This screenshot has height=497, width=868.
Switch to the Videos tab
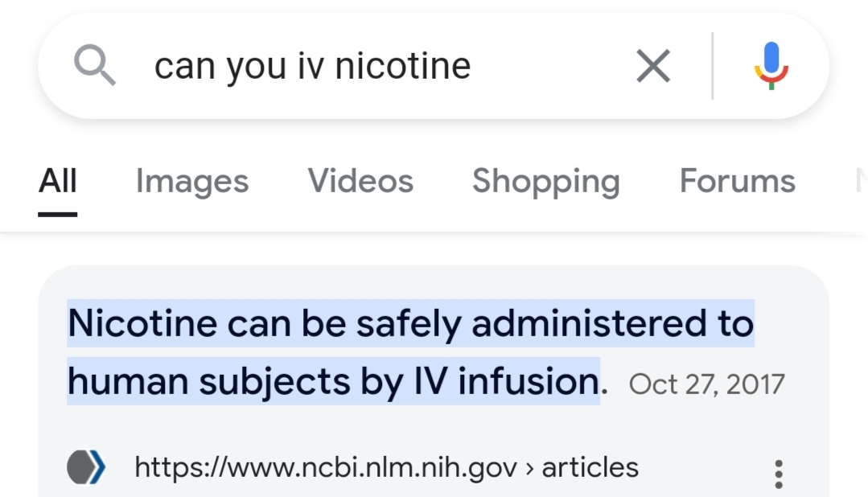(360, 181)
